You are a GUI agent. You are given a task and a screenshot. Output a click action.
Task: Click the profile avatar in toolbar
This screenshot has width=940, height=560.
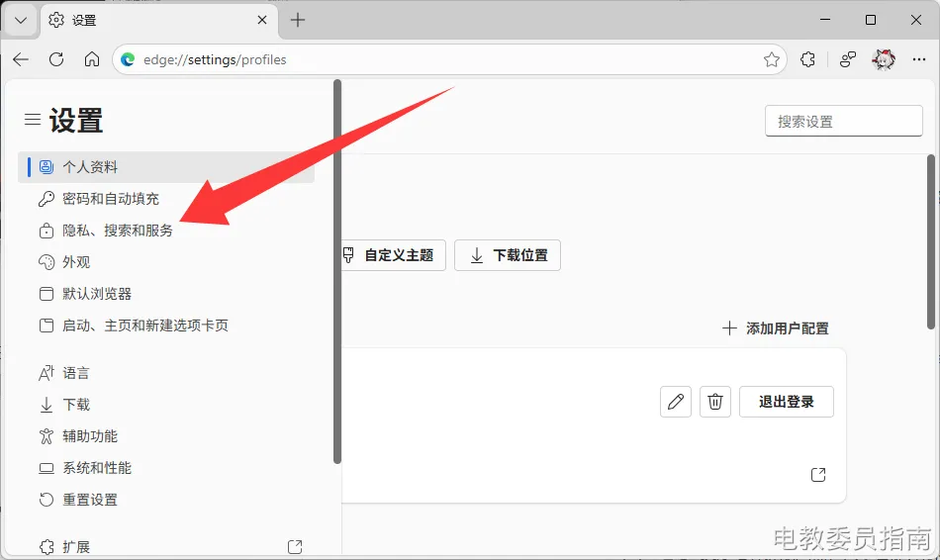tap(883, 59)
